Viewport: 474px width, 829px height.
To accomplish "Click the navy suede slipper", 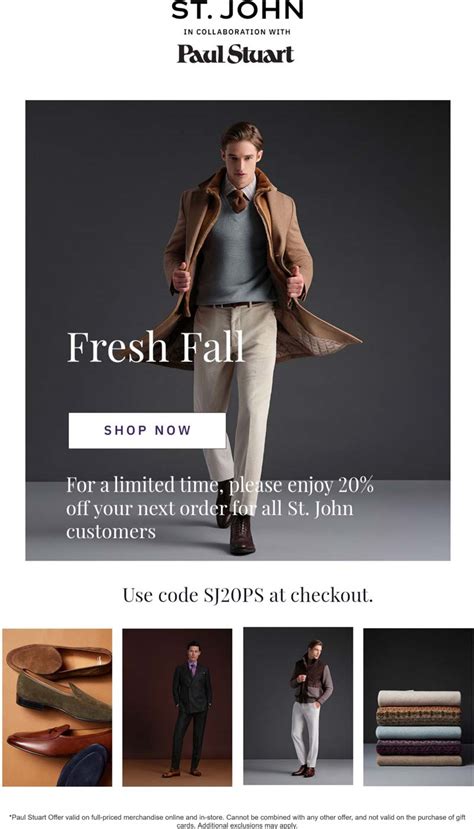I will [x=83, y=764].
